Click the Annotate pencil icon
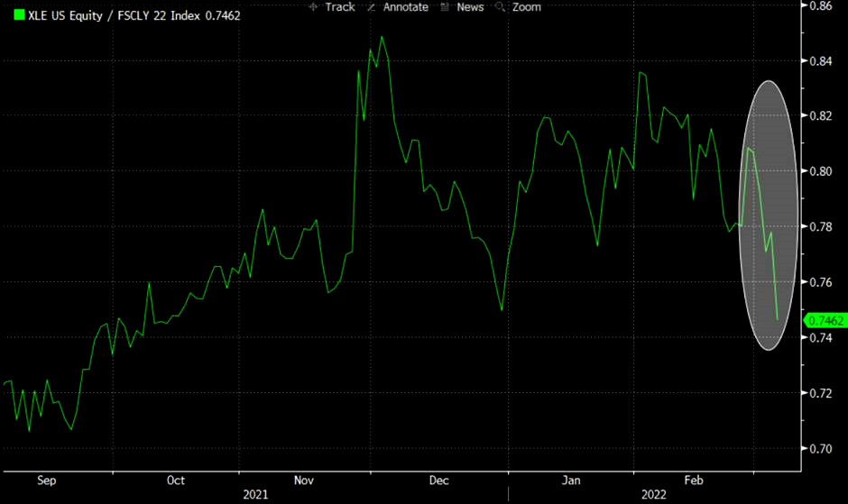Screen dimensions: 848x504 click(x=371, y=7)
